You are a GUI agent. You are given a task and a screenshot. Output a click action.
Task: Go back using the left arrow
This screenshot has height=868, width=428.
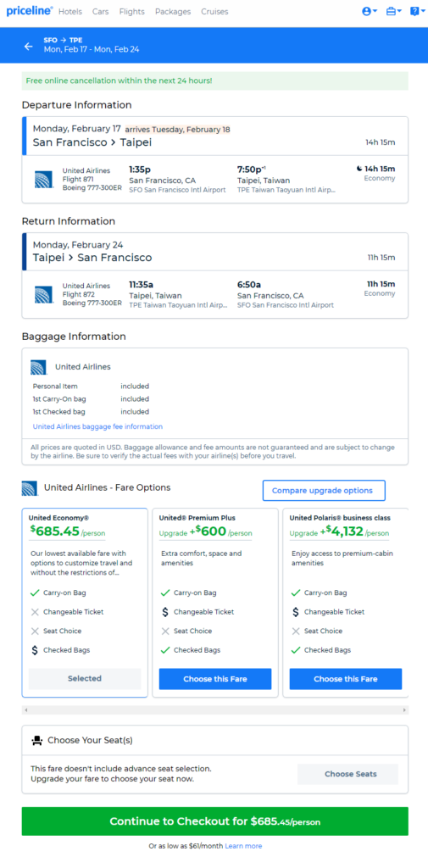pyautogui.click(x=28, y=47)
